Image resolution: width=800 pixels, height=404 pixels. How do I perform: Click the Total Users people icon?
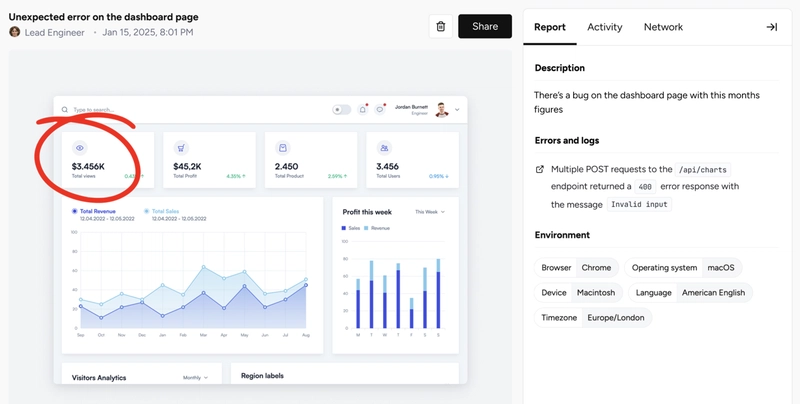pos(384,148)
